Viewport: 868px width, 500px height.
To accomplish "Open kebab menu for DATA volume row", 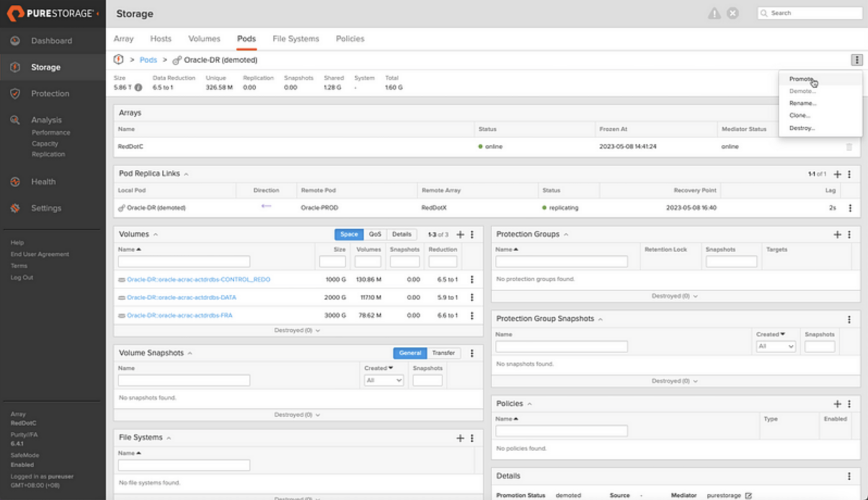I will point(472,297).
